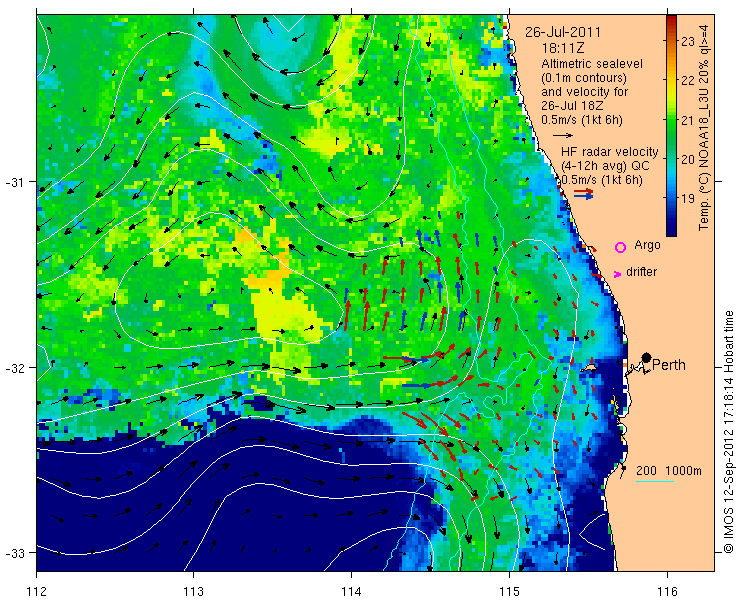Click the magenta drifter arrow legend symbol

coord(617,274)
